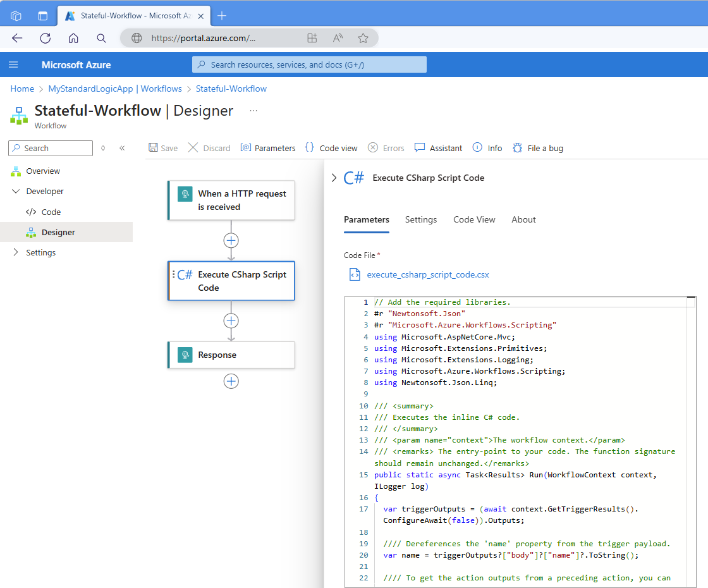This screenshot has width=708, height=588.
Task: Click the Save icon in the designer toolbar
Action: [153, 147]
